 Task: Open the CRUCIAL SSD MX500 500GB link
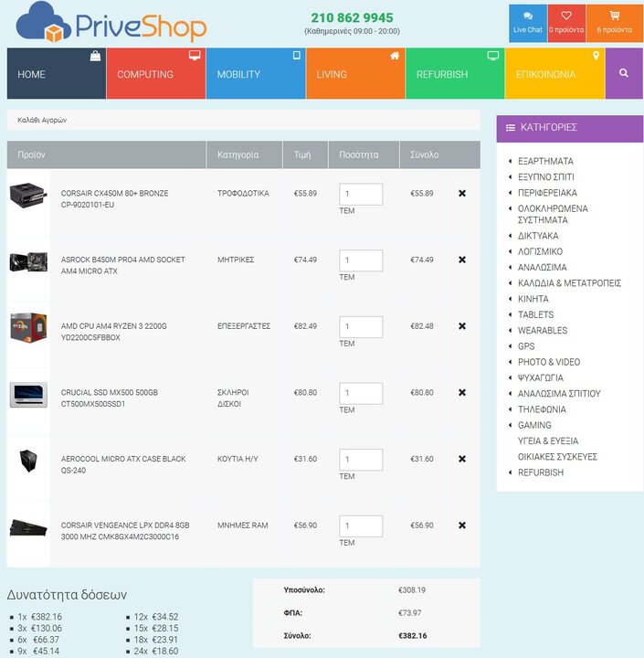(110, 398)
